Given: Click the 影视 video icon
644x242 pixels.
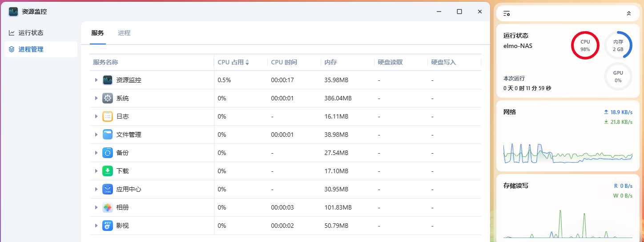Looking at the screenshot, I should pyautogui.click(x=108, y=226).
